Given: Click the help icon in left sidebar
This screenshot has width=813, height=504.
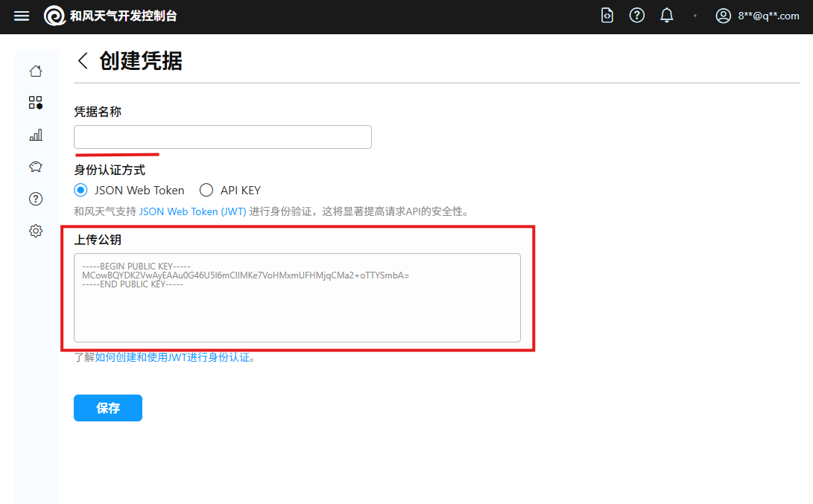Looking at the screenshot, I should pos(36,199).
